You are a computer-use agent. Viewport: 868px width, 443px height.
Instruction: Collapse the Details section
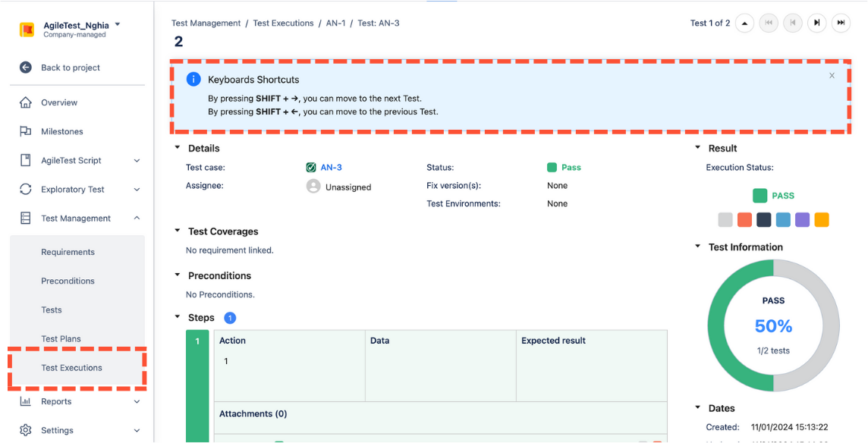coord(178,148)
